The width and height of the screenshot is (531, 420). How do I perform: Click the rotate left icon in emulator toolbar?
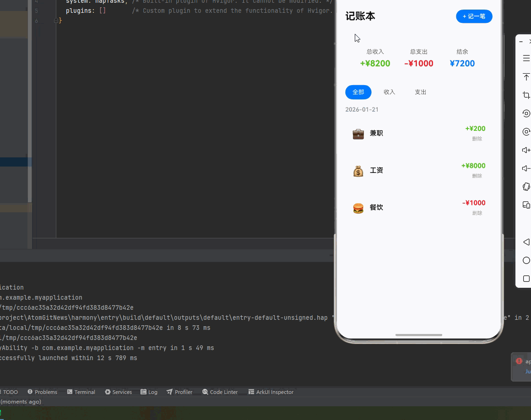pyautogui.click(x=526, y=113)
